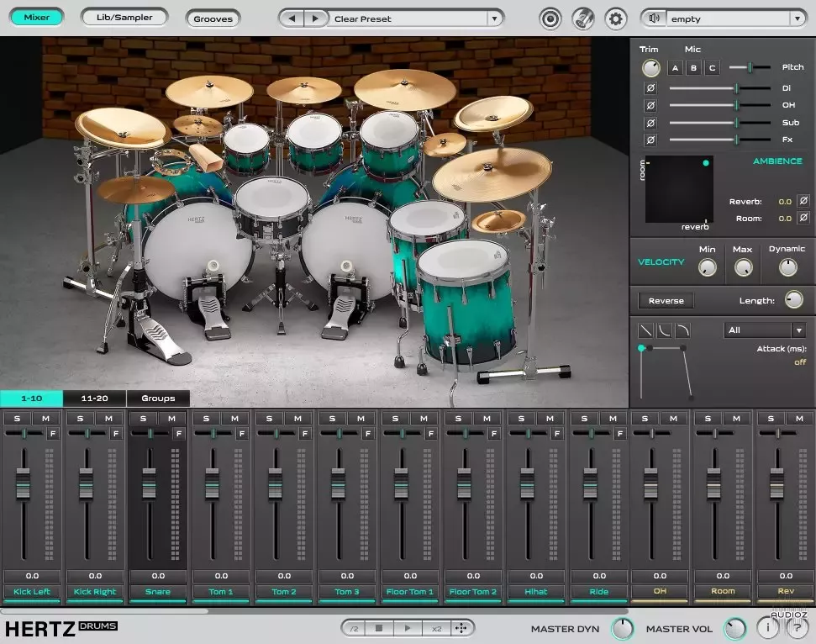The width and height of the screenshot is (816, 644).
Task: Enable F on the Hihat channel strip
Action: pos(556,434)
